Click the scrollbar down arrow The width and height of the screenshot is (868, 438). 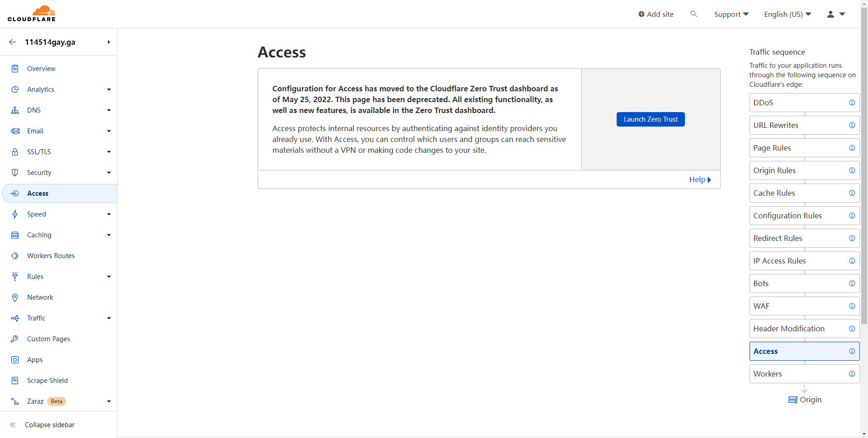pyautogui.click(x=864, y=434)
